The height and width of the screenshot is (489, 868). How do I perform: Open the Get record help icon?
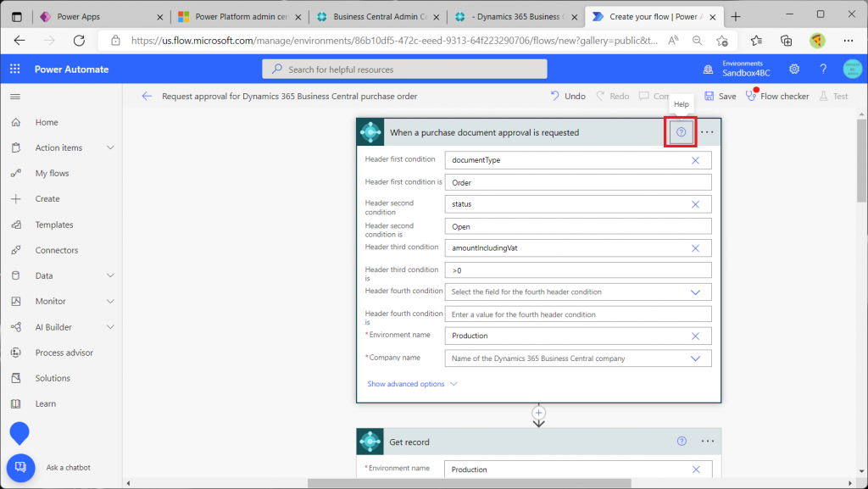pos(682,441)
